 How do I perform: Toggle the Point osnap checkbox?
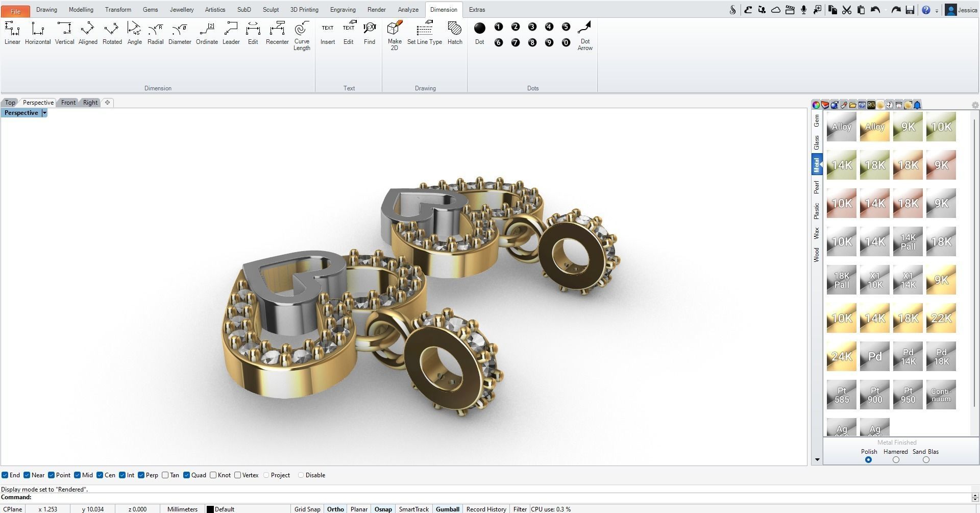click(51, 475)
